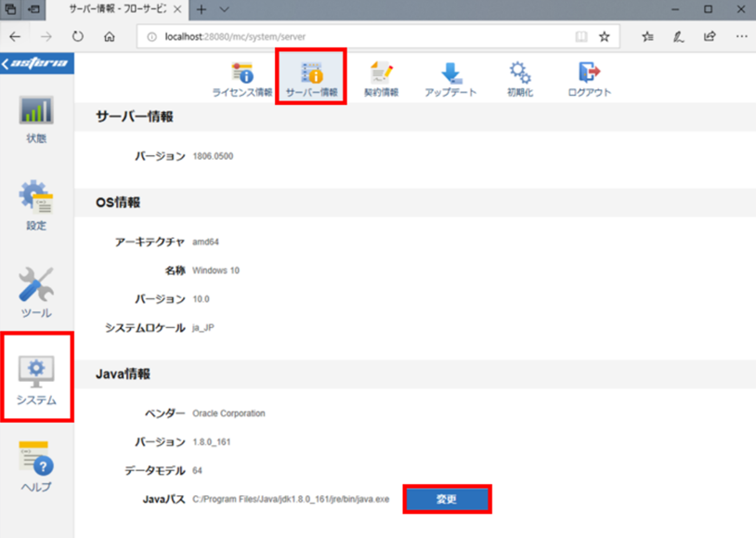
Task: Open the ライセンス情報 license info icon
Action: [242, 79]
